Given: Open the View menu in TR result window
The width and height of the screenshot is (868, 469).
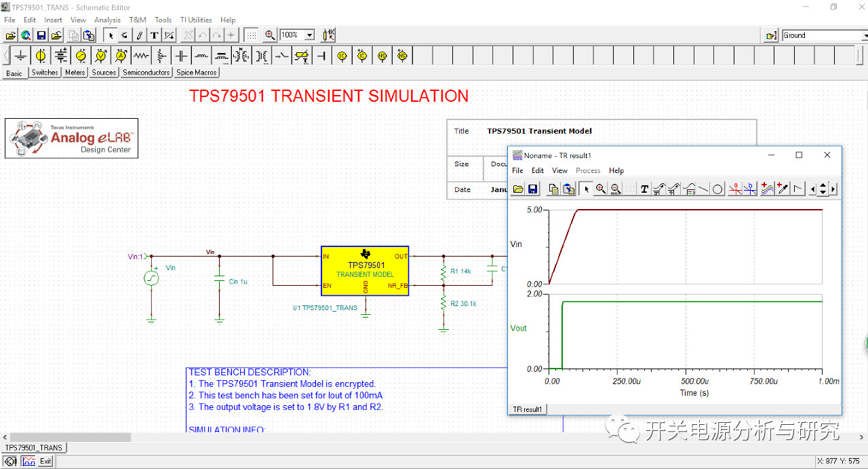Looking at the screenshot, I should tap(560, 170).
